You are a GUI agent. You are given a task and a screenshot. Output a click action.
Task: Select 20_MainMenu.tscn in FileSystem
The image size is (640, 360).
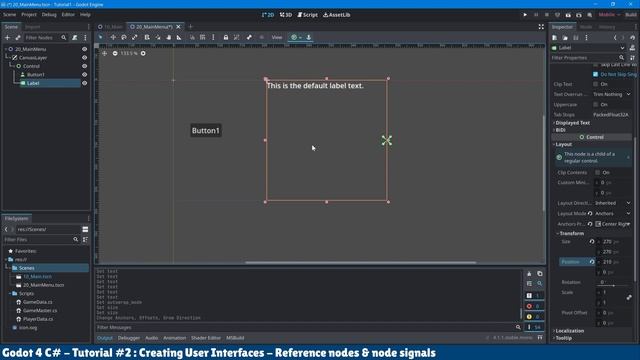[43, 285]
